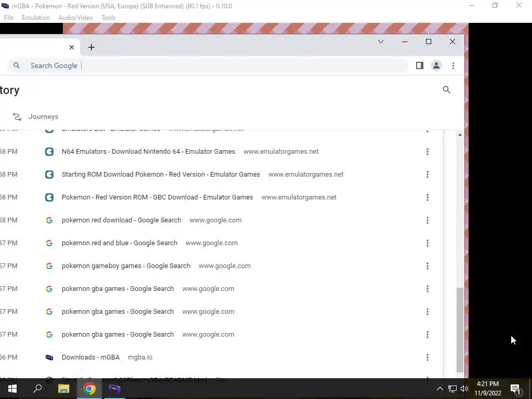
Task: Open the Chrome profile avatar
Action: (436, 65)
